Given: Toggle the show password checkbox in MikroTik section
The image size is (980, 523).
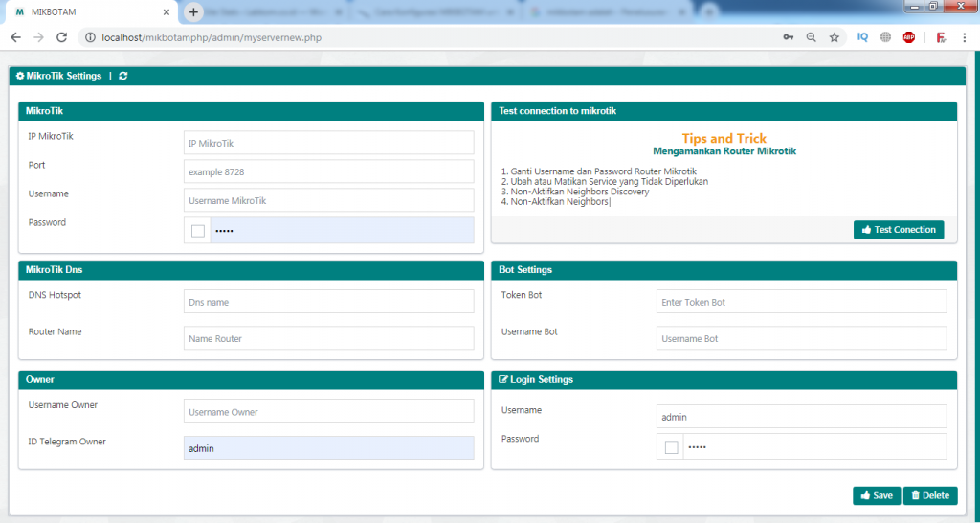Looking at the screenshot, I should coord(198,231).
